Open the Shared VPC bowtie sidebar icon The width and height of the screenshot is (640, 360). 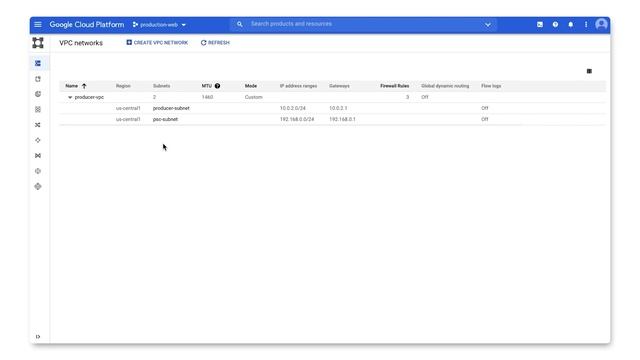point(38,156)
